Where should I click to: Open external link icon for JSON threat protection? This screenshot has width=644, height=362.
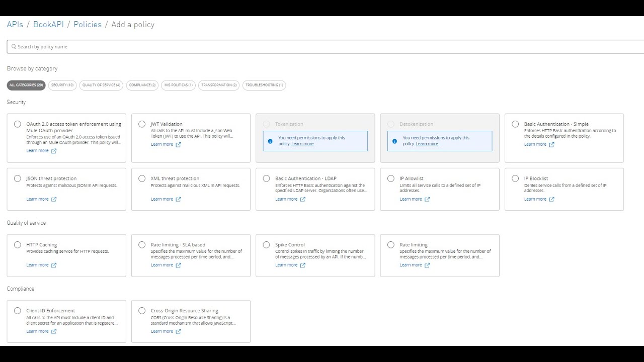[54, 199]
